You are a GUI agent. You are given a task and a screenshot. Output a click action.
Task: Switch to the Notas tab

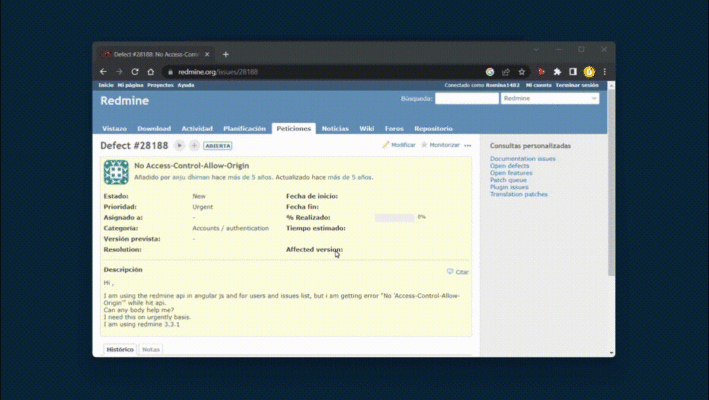point(151,349)
